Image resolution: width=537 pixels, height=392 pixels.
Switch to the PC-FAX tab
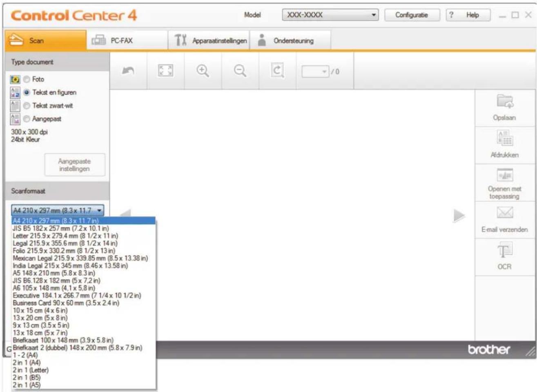(x=127, y=40)
